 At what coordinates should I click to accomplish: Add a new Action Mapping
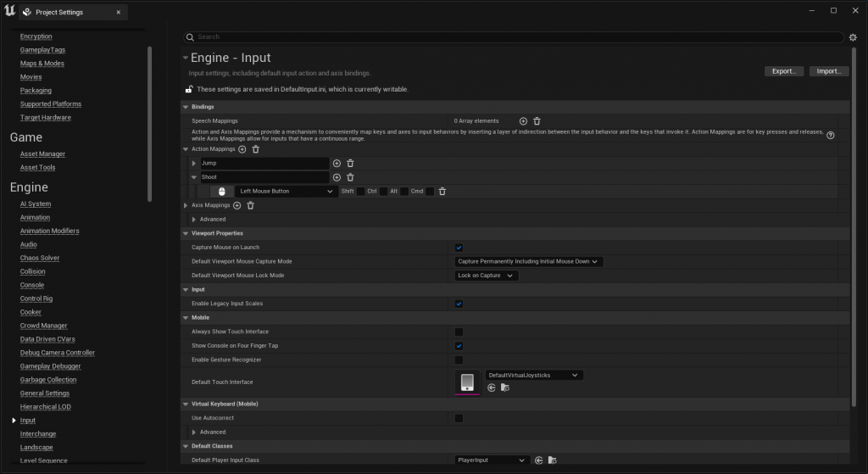tap(242, 149)
